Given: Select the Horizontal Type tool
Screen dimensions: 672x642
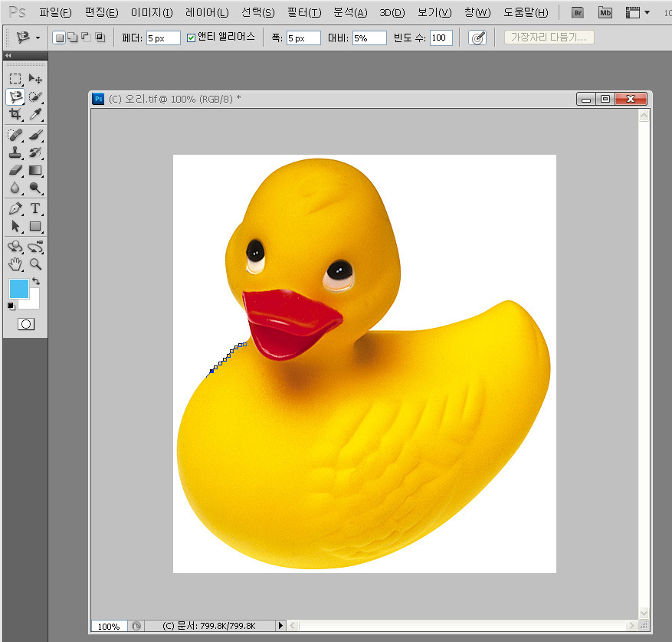Looking at the screenshot, I should point(35,208).
